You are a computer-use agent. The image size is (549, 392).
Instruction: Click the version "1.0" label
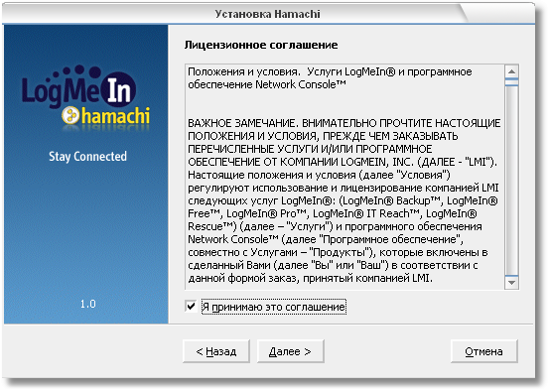pyautogui.click(x=88, y=304)
